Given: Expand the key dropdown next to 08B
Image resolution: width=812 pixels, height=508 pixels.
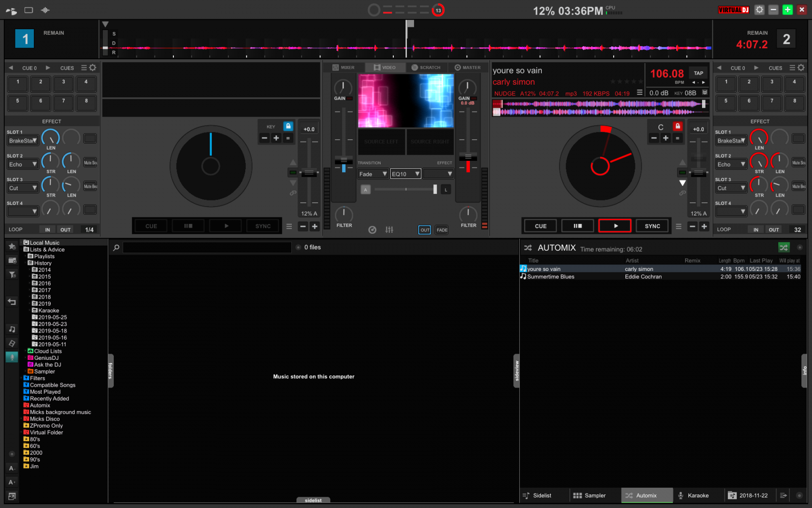Looking at the screenshot, I should 705,93.
